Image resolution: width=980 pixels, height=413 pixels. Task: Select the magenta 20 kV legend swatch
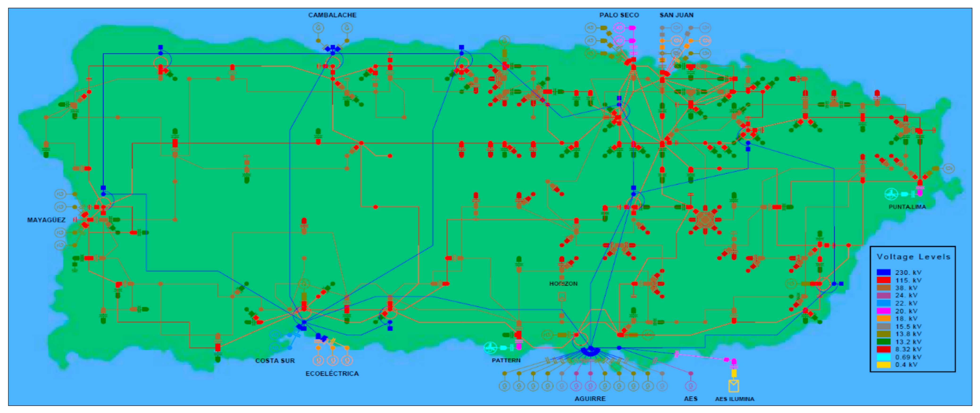click(883, 311)
